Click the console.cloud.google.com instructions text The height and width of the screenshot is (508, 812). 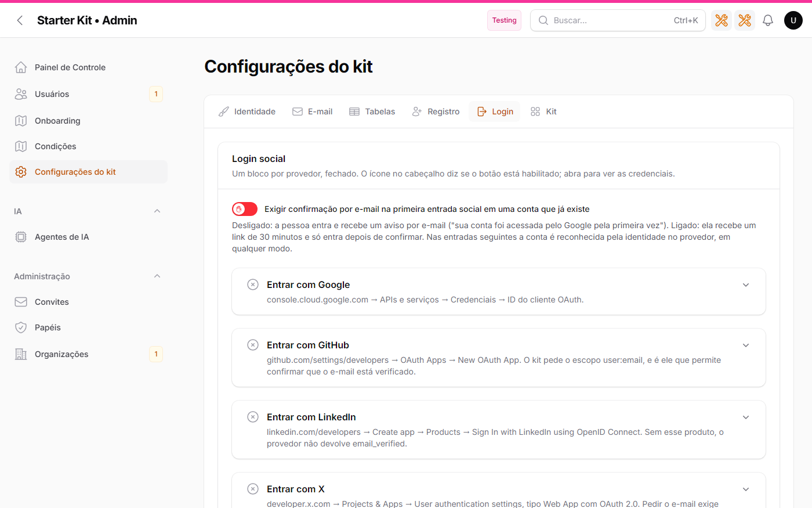(425, 300)
